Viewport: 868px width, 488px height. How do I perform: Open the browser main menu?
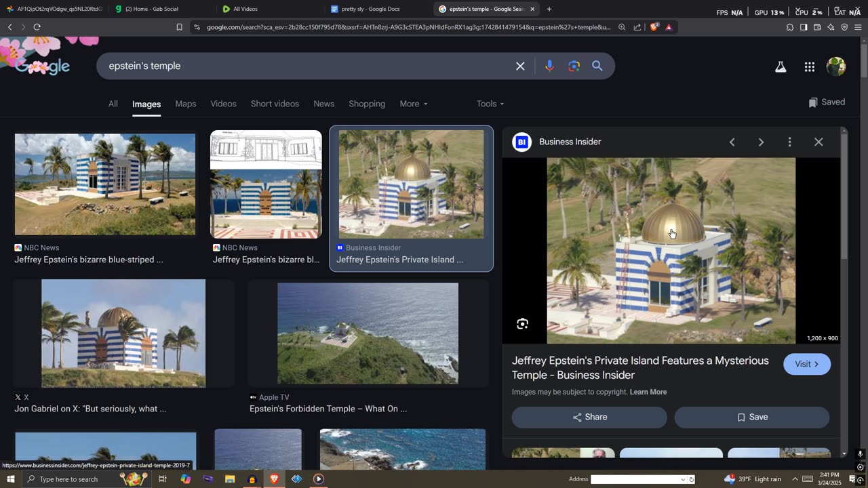click(858, 27)
